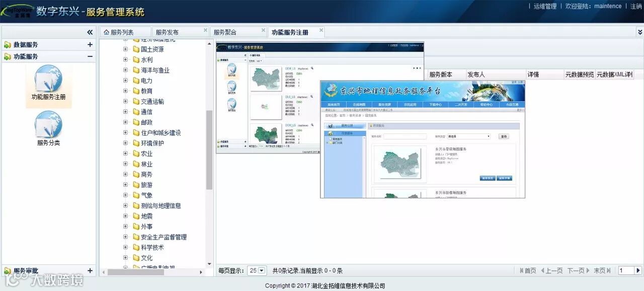644x291 pixels.
Task: Expand the 农业 tree node
Action: click(125, 154)
